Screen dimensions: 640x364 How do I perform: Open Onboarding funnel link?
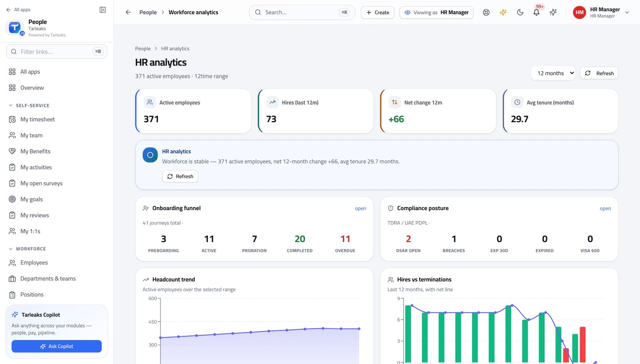point(360,209)
